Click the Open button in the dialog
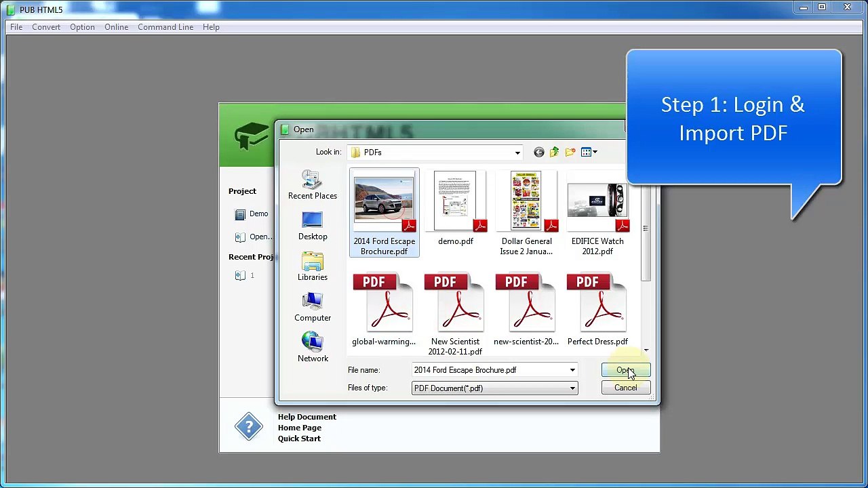 [x=626, y=370]
